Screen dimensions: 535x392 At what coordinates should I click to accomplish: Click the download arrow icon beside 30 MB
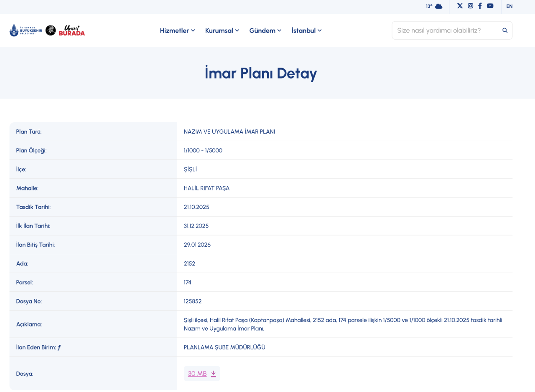213,374
